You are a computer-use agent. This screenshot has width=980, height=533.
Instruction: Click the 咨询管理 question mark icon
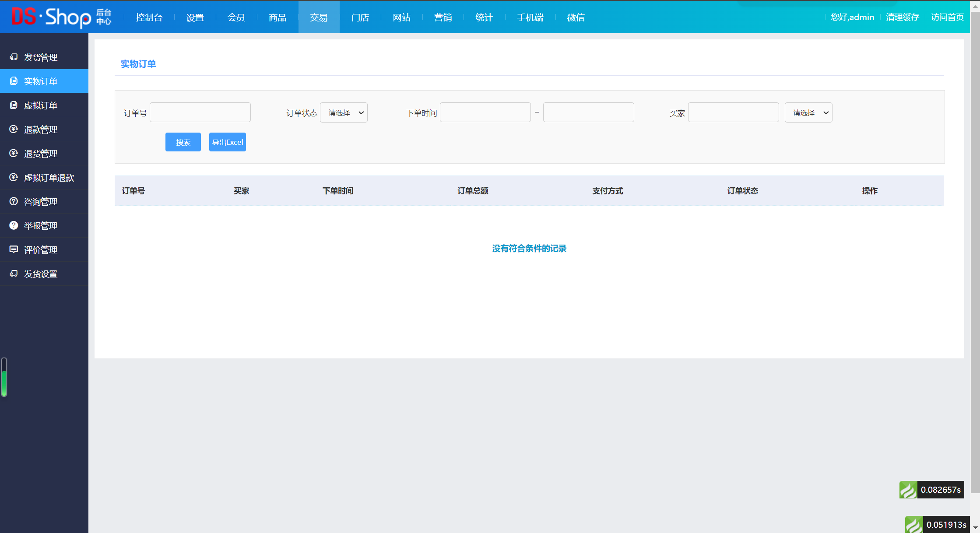click(x=14, y=201)
